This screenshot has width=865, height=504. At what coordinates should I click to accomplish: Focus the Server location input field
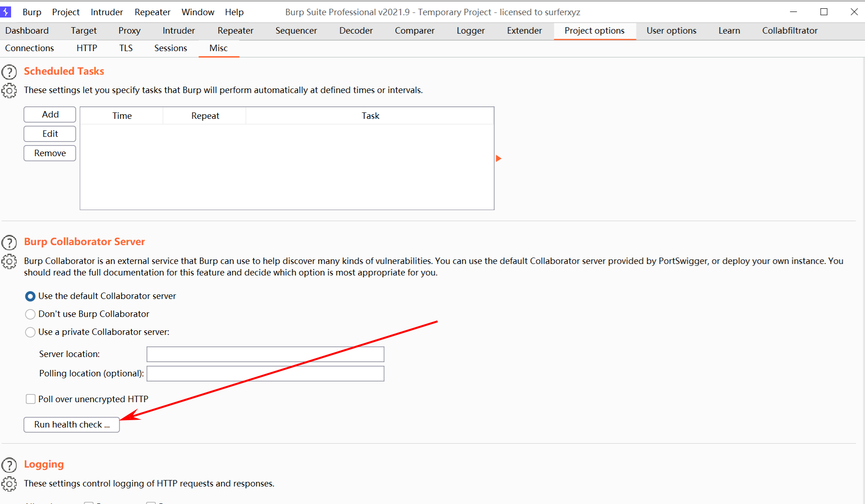click(265, 354)
